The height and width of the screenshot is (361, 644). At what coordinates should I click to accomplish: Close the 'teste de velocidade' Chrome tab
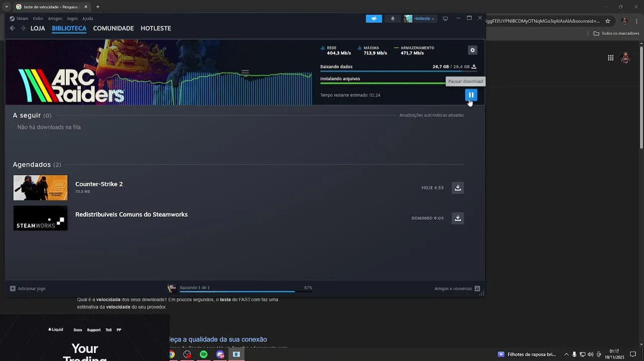pyautogui.click(x=86, y=7)
